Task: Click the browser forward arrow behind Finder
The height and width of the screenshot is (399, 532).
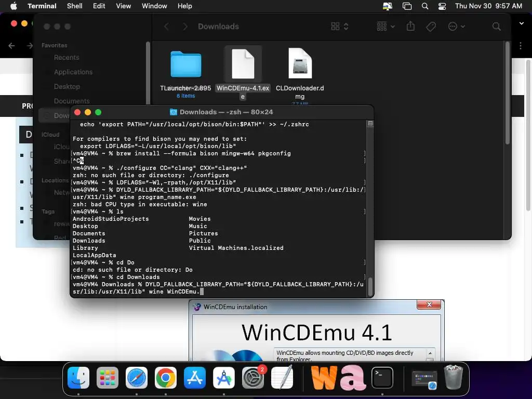Action: [30, 46]
